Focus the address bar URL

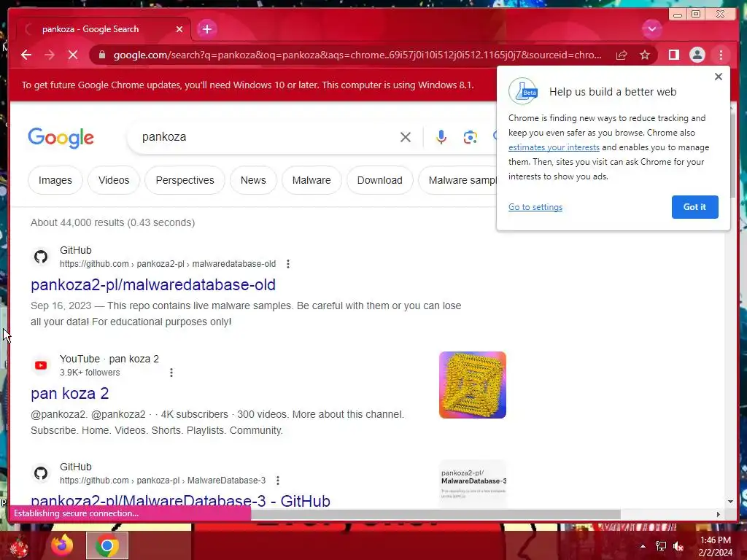point(357,55)
